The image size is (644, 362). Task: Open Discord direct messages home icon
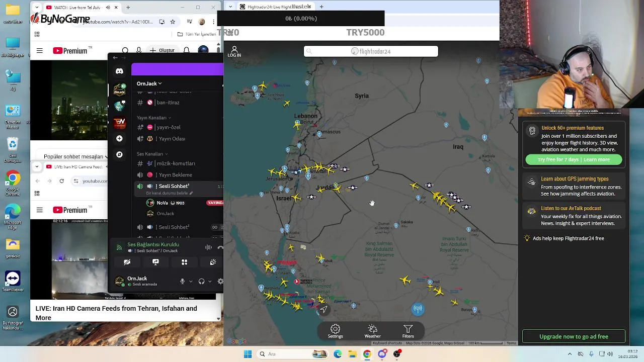(x=119, y=71)
